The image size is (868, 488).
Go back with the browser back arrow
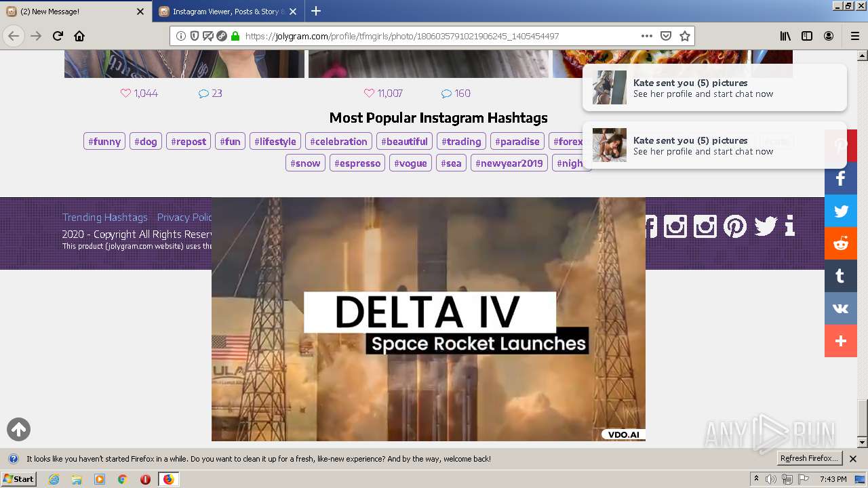pyautogui.click(x=14, y=36)
